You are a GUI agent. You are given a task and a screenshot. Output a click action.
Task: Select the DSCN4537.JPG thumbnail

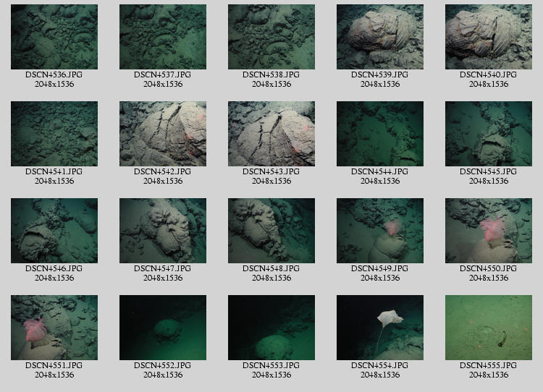point(163,37)
